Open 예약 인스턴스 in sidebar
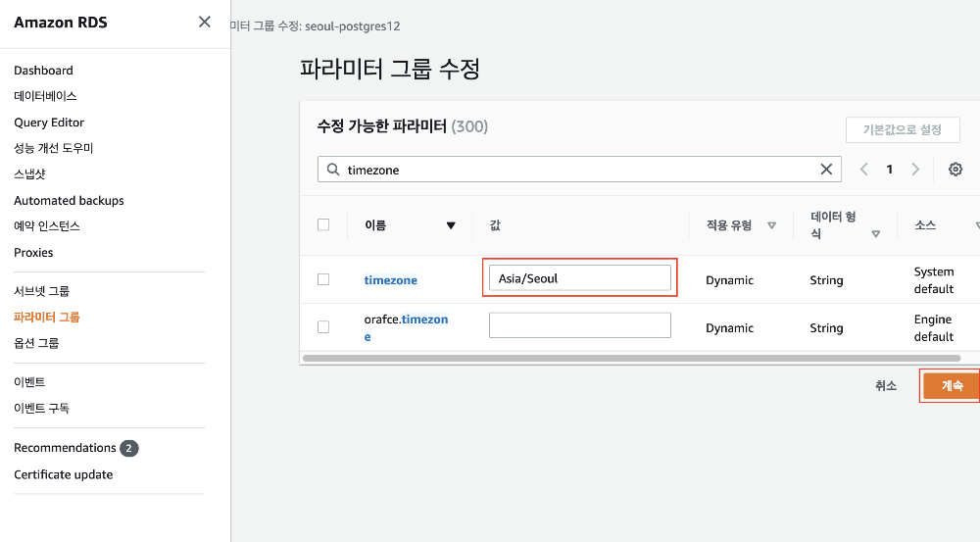Viewport: 980px width, 542px height. point(47,225)
